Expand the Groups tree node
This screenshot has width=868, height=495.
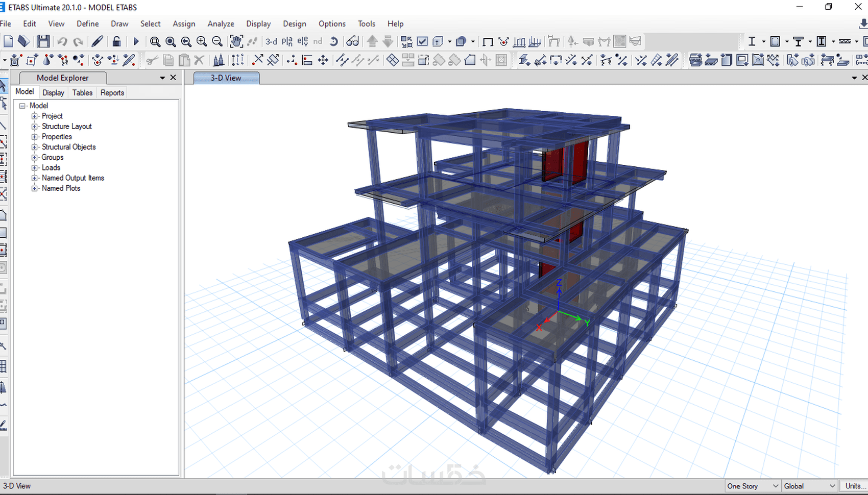pos(35,157)
